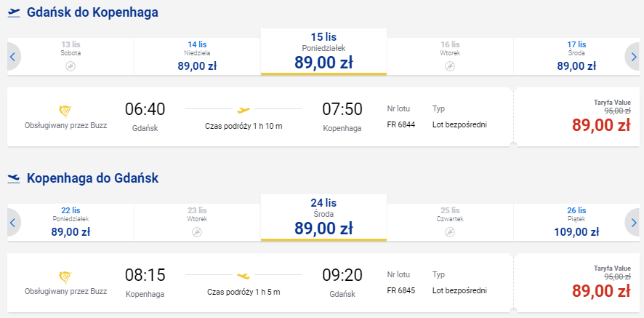Choose the 22 lis Poniedziałek return date

[71, 223]
